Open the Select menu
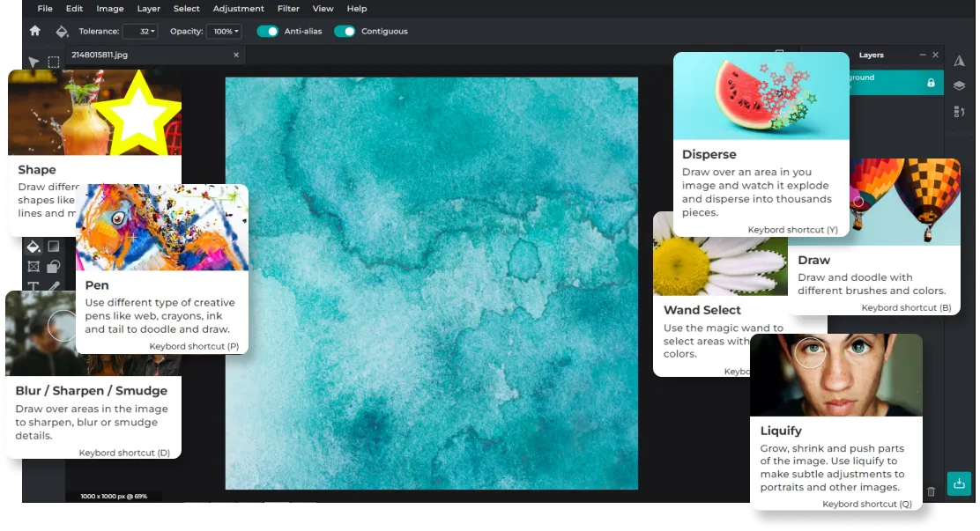This screenshot has height=531, width=980. point(186,9)
